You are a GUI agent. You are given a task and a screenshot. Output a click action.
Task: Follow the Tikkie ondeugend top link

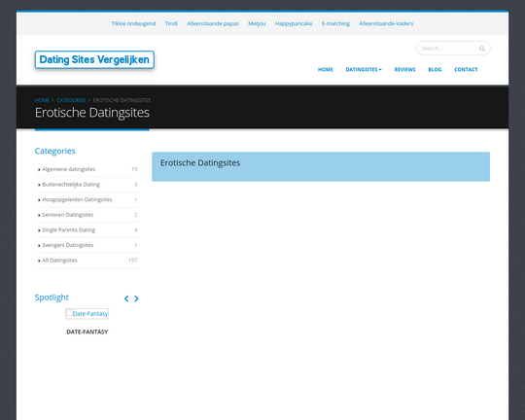(x=133, y=23)
